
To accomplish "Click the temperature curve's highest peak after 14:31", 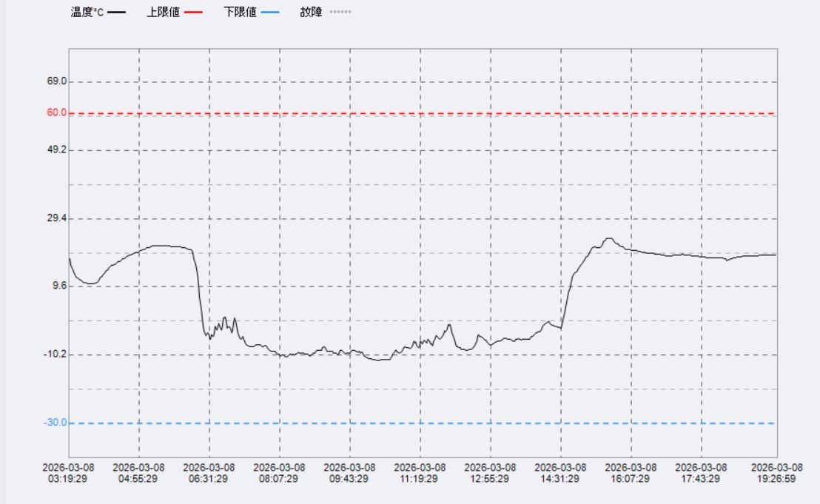I will coord(608,238).
